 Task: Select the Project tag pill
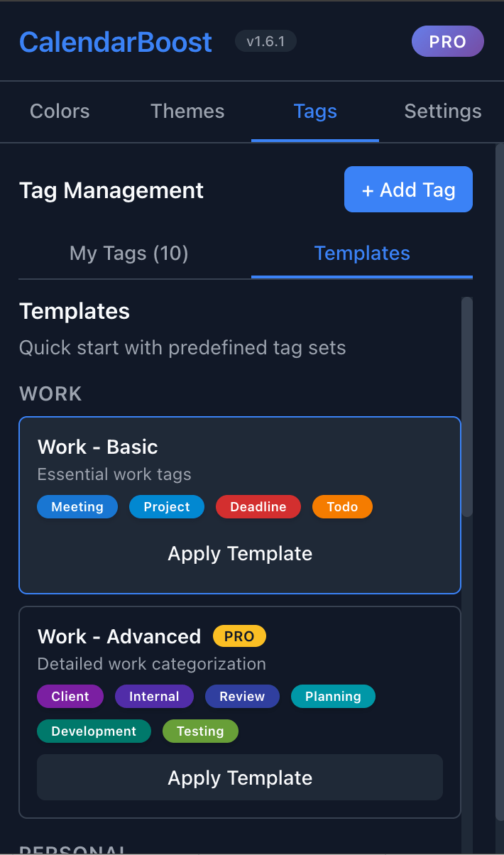click(166, 506)
